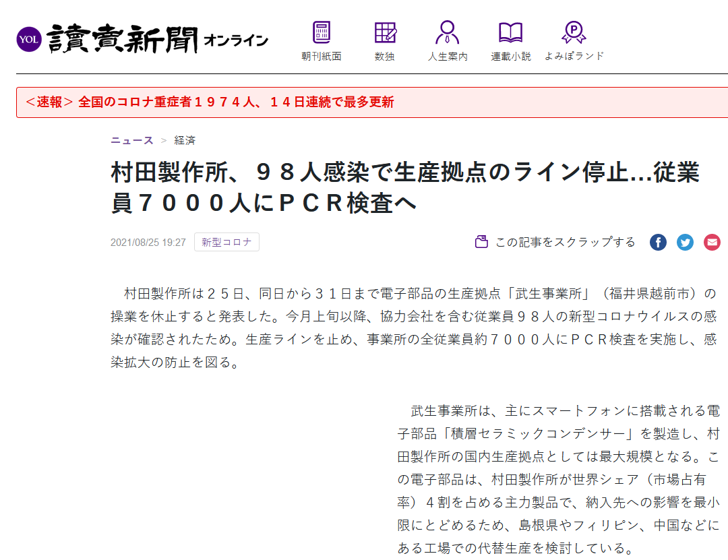Click the headline 村田製作所、98人感染で生産拠点

(405, 187)
